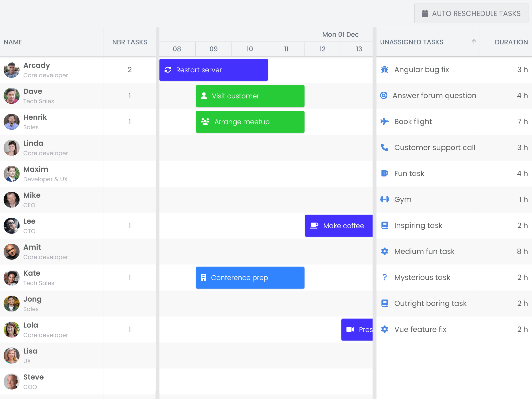Click the Conference prep event bar
This screenshot has width=532, height=399.
click(250, 278)
